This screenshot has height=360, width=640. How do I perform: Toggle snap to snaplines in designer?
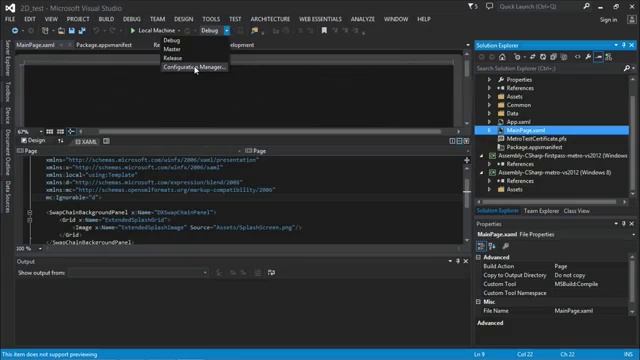pos(71,131)
